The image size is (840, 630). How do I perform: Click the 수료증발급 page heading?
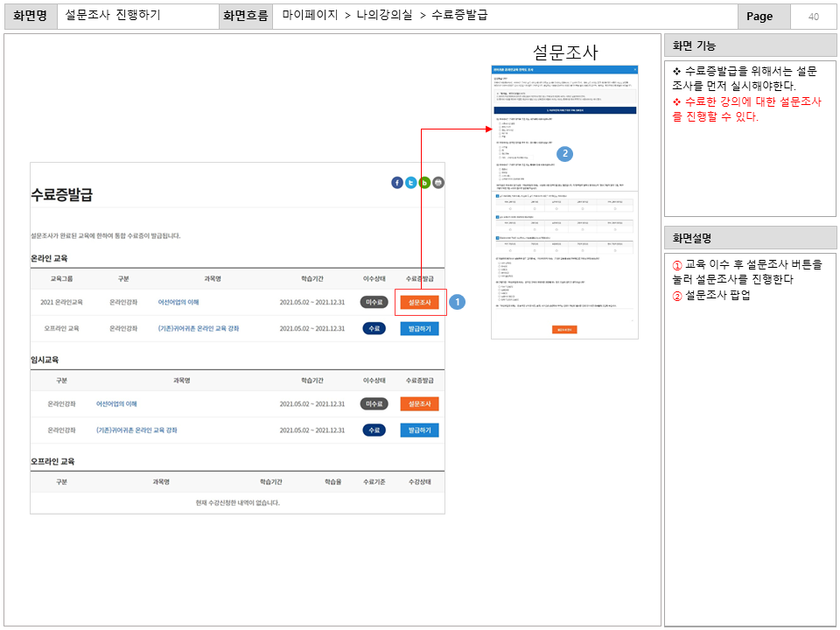(61, 194)
